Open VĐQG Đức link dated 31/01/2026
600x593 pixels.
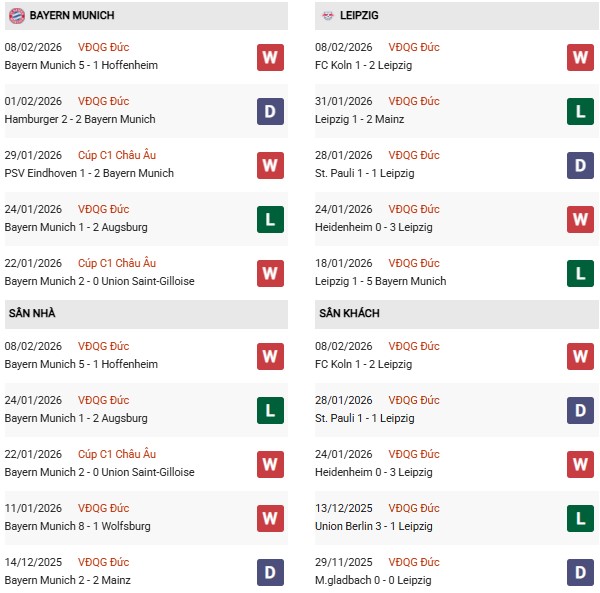pyautogui.click(x=416, y=101)
